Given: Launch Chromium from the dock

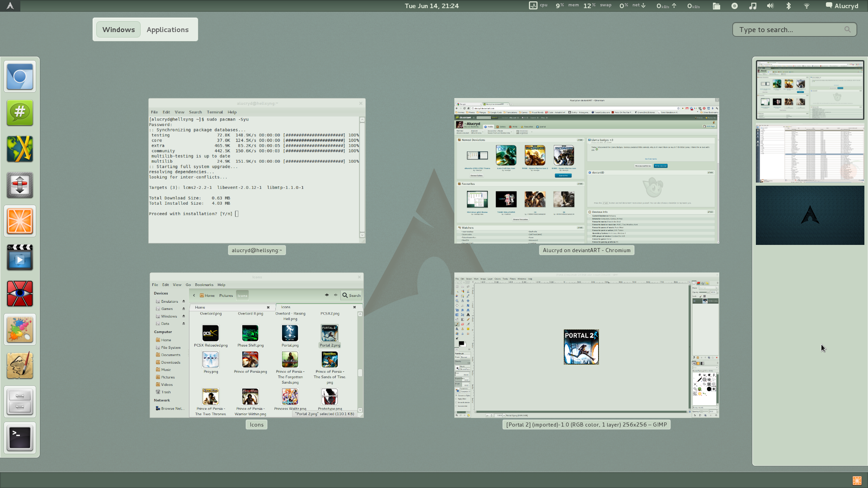Looking at the screenshot, I should (x=20, y=77).
